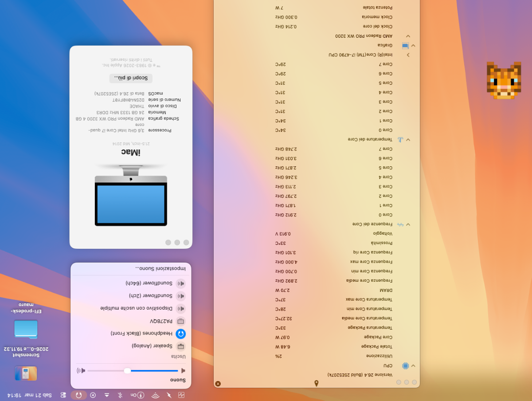This screenshot has width=532, height=401.
Task: Open the Bluetooth menu bar icon
Action: click(x=120, y=395)
